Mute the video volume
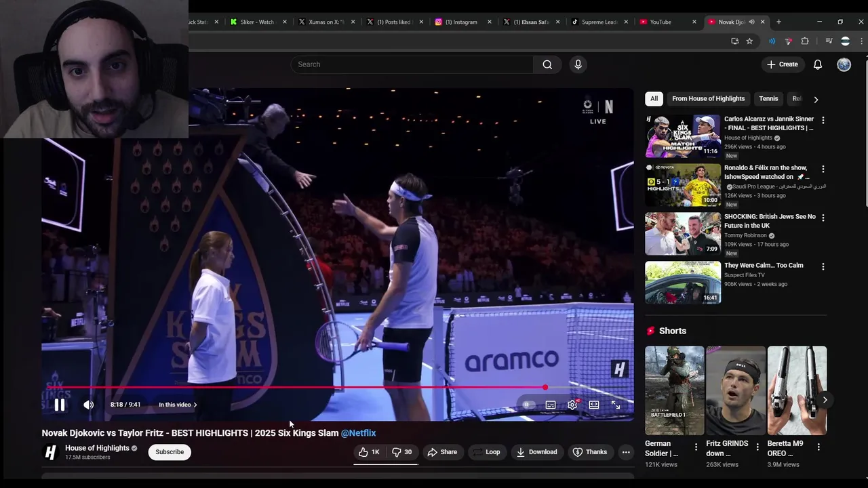This screenshot has height=488, width=868. click(89, 405)
